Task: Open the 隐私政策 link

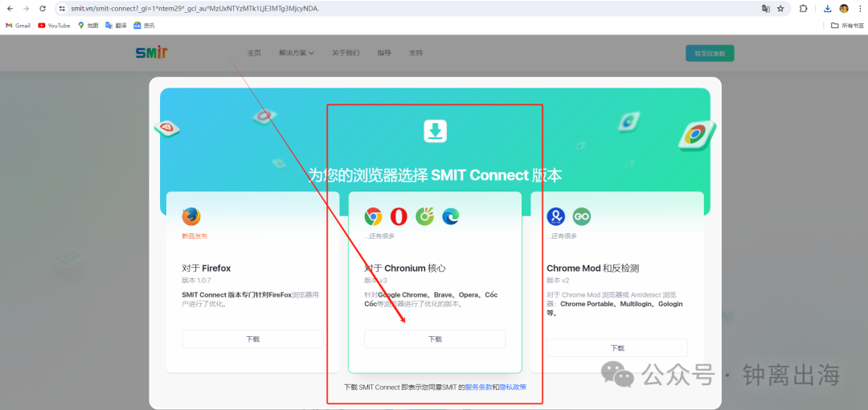Action: pyautogui.click(x=513, y=387)
